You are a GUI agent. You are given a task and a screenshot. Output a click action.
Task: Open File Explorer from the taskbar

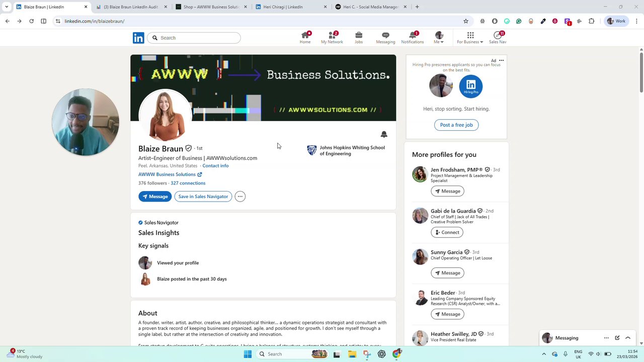352,354
